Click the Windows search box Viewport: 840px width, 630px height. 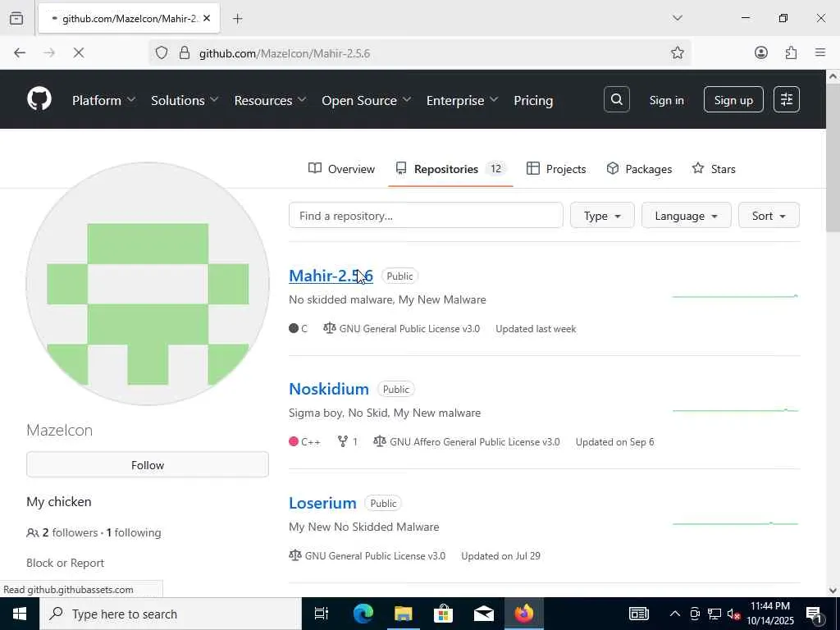(x=171, y=614)
